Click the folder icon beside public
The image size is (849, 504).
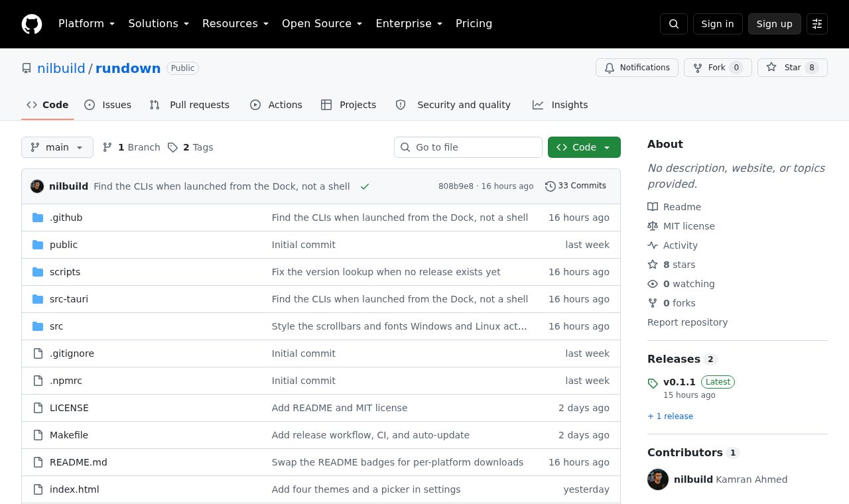pyautogui.click(x=38, y=245)
